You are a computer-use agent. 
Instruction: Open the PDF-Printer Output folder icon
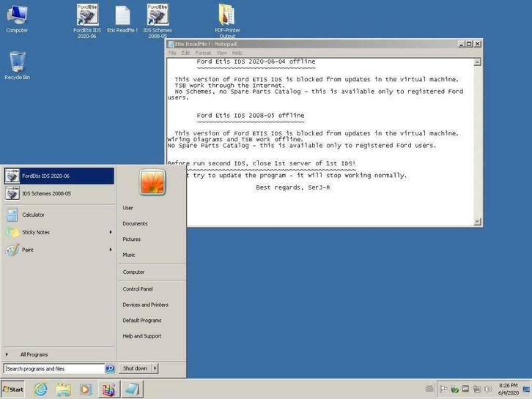227,16
